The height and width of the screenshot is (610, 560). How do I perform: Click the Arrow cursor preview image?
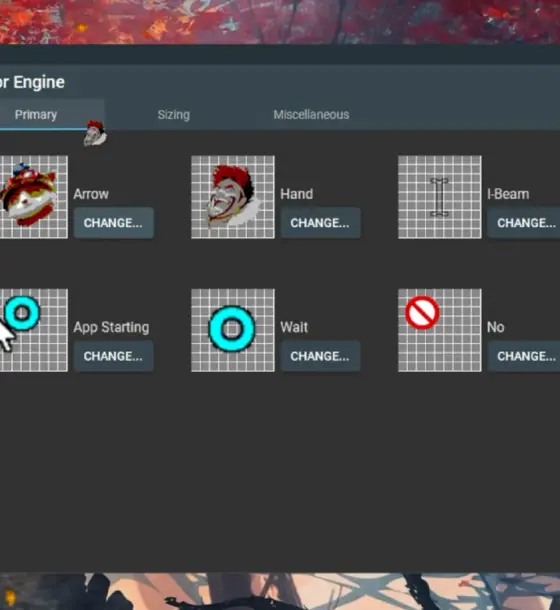34,197
